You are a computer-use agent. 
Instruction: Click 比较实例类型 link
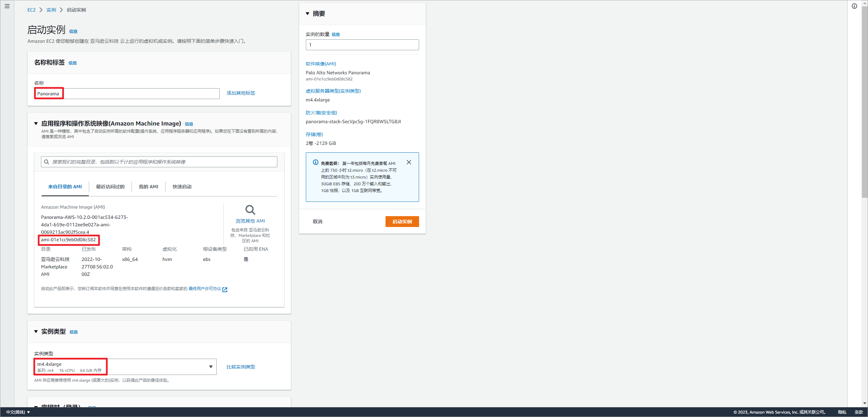click(x=241, y=367)
